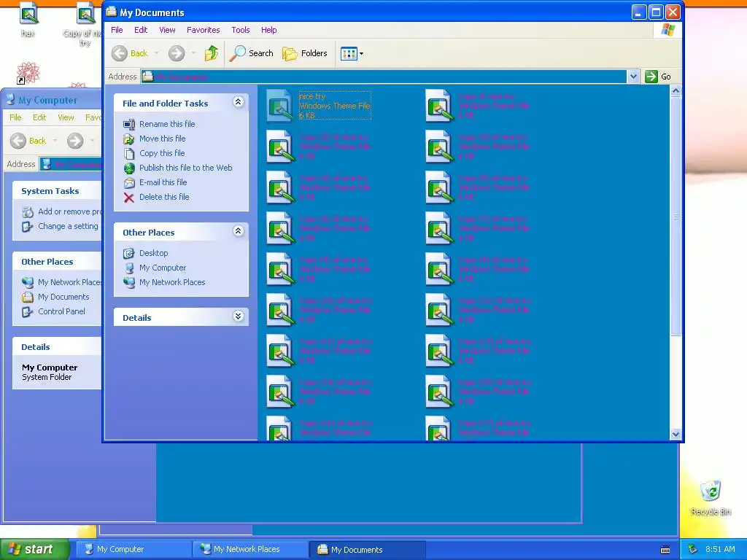This screenshot has width=747, height=560.
Task: Select 'Copy (5) of nice try' file icon
Action: pos(438,187)
